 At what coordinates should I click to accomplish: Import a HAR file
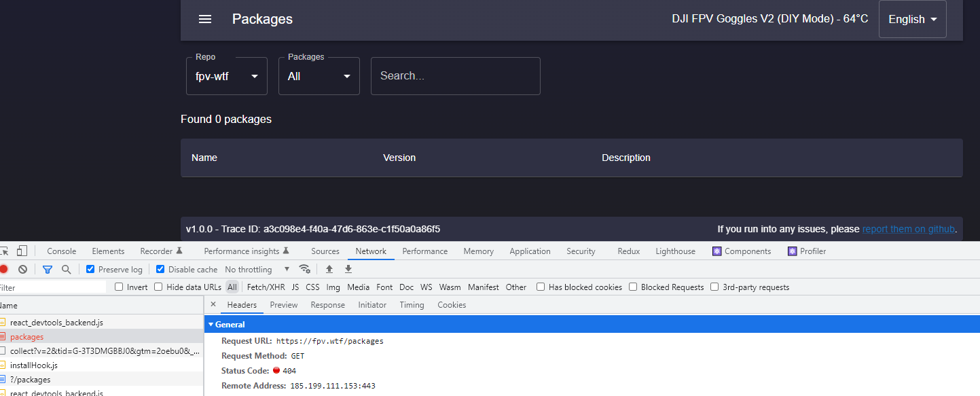[329, 269]
